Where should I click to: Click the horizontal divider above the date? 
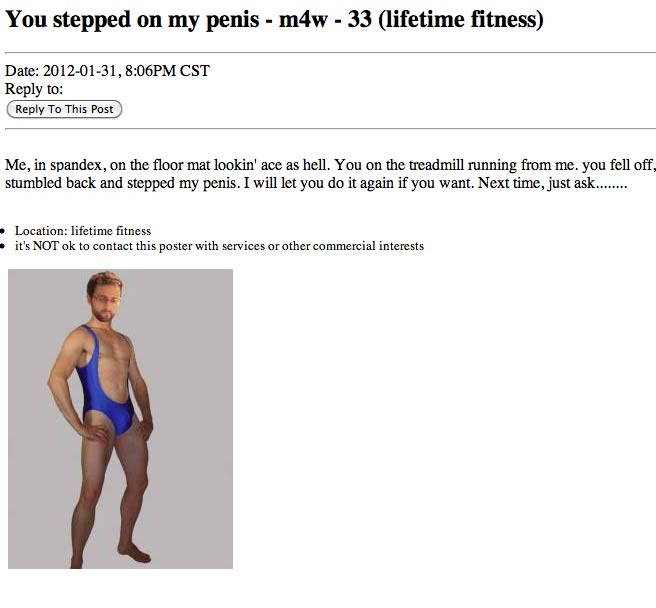(328, 52)
